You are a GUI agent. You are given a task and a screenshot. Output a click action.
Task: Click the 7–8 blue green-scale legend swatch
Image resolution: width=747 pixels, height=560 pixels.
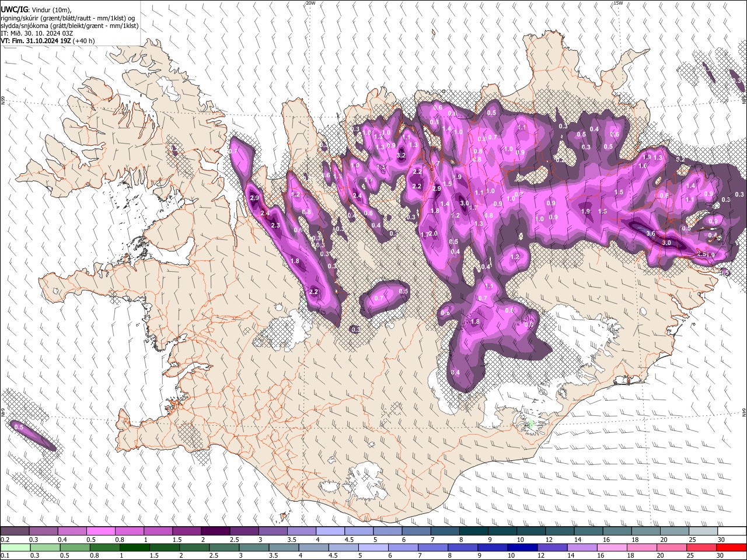[x=433, y=547]
